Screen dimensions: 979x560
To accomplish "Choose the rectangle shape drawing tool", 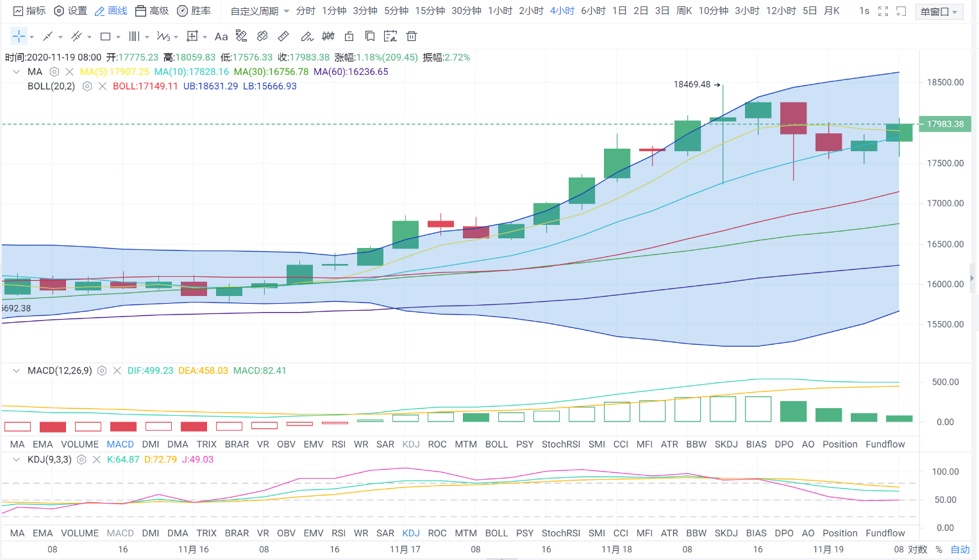I will pyautogui.click(x=106, y=37).
